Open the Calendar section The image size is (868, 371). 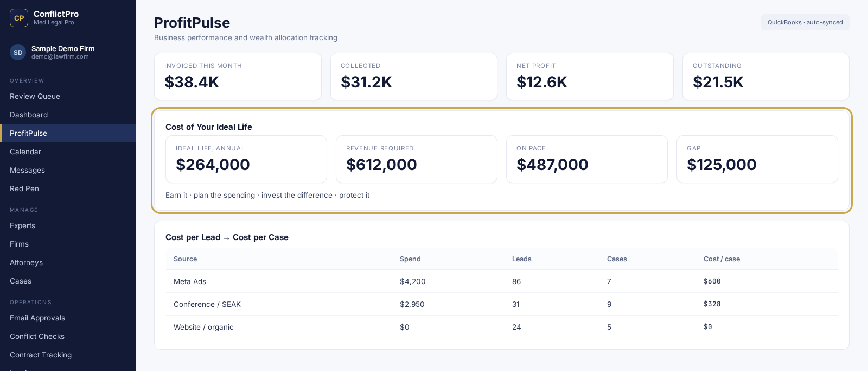[68, 152]
